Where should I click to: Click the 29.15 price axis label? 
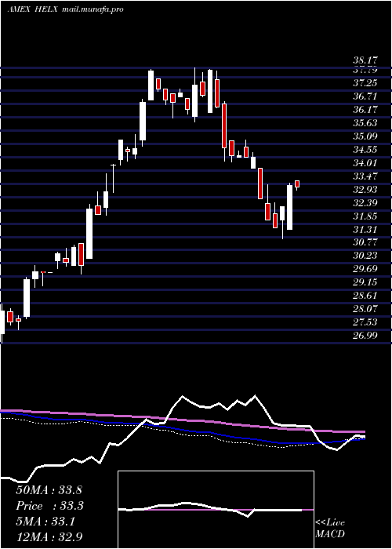pyautogui.click(x=365, y=282)
